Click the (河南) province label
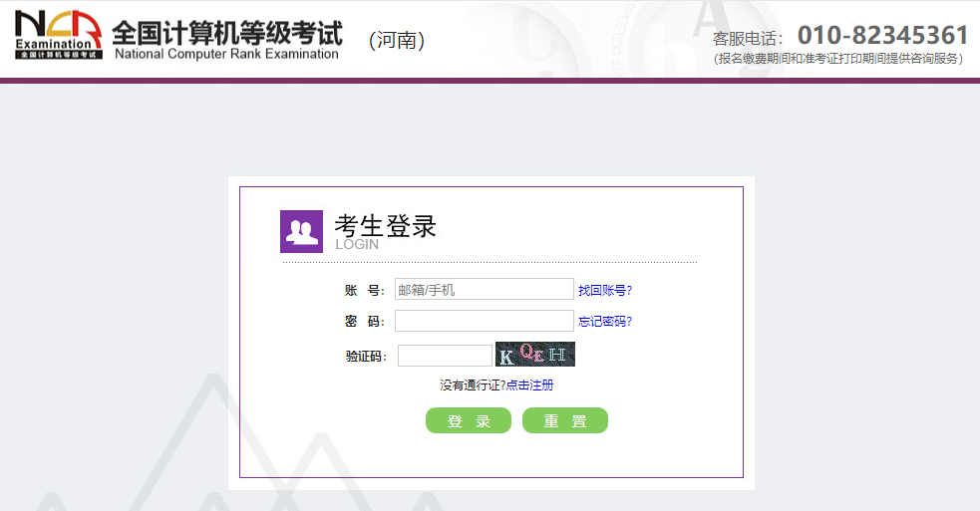980x511 pixels. tap(397, 40)
